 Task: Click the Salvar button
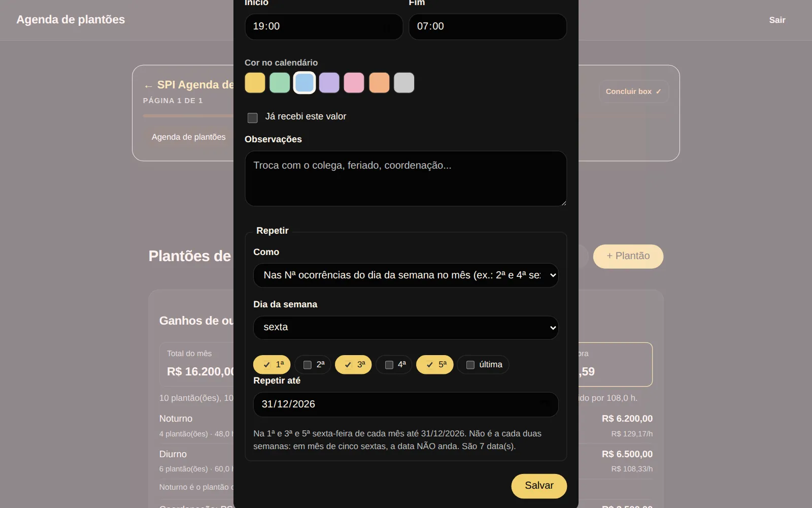[539, 486]
